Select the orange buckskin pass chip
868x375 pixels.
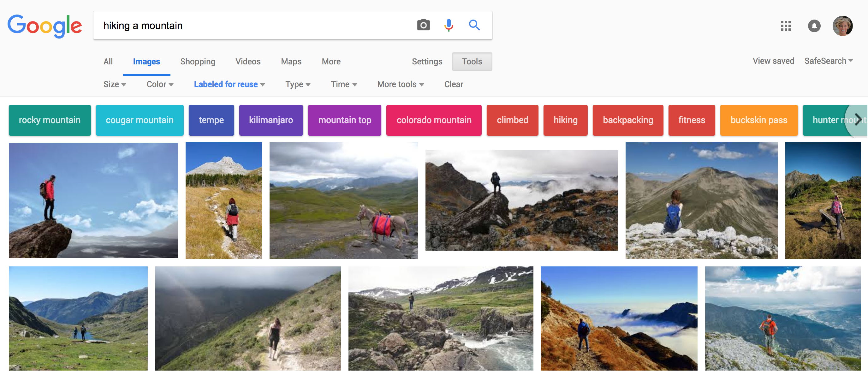point(758,120)
